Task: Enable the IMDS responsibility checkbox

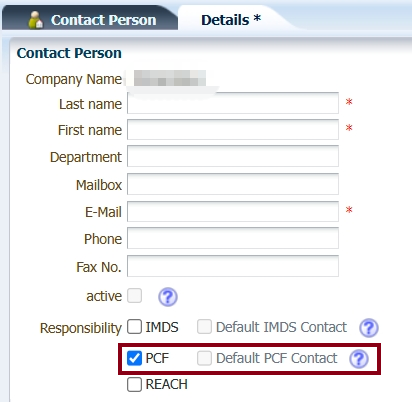Action: click(135, 327)
